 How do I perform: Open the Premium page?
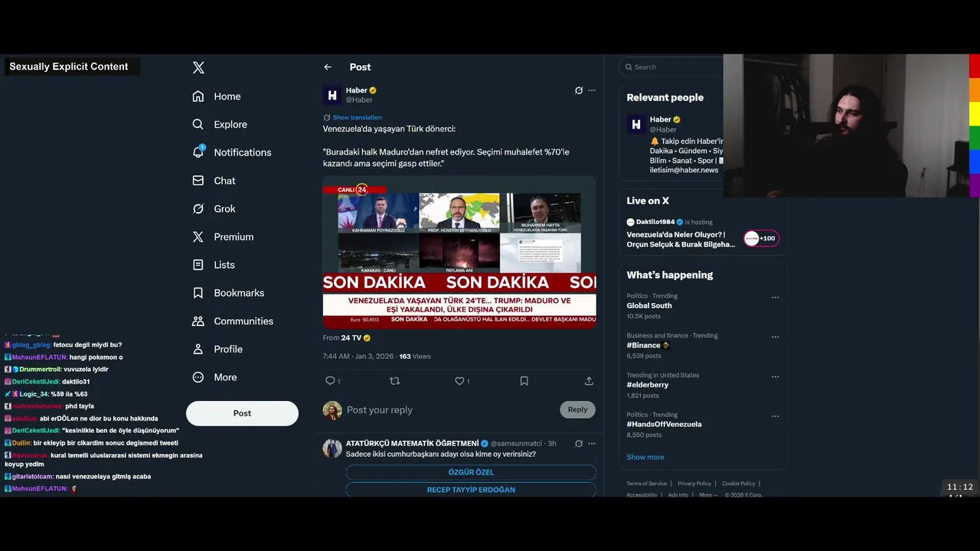223,237
